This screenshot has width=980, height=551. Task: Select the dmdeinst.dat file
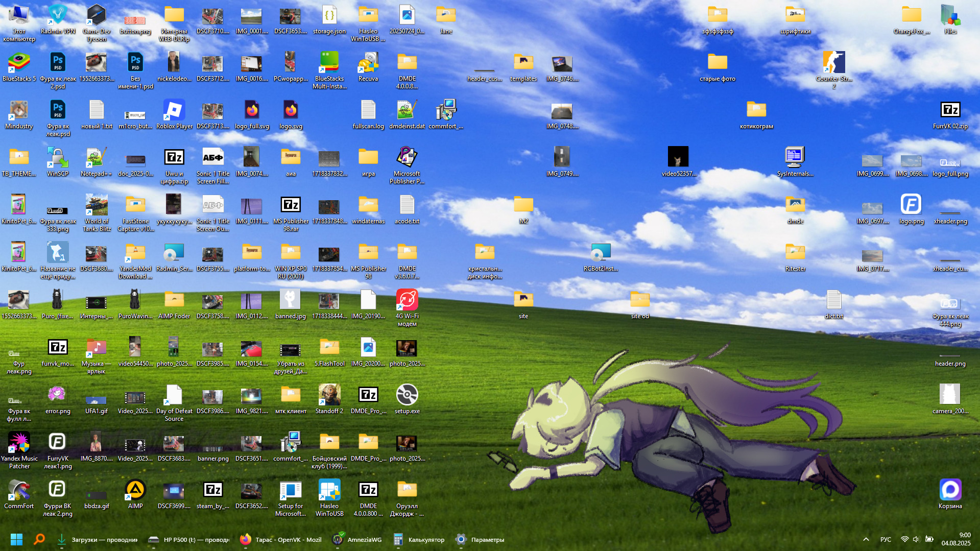[407, 114]
